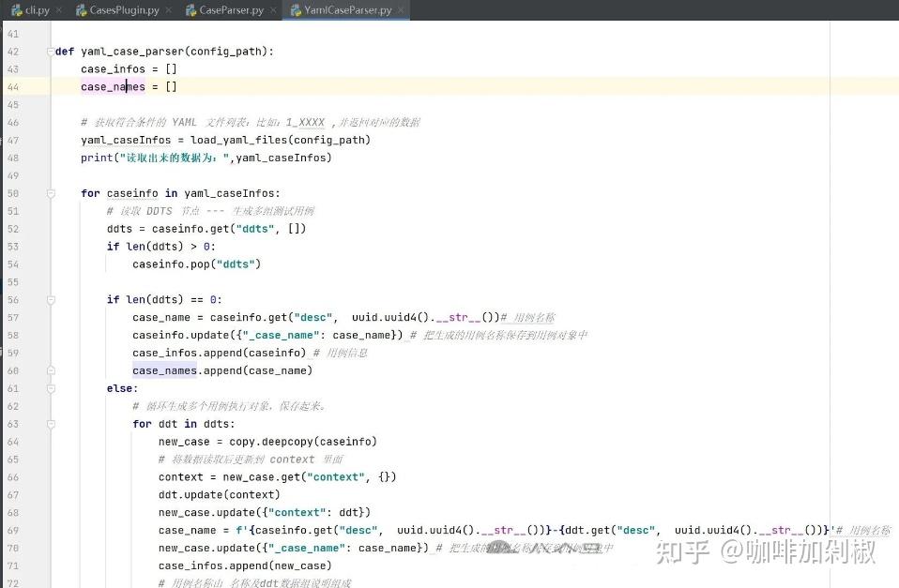Click the Python icon on the CasesPlugin.py tab
The image size is (899, 588).
(x=80, y=10)
